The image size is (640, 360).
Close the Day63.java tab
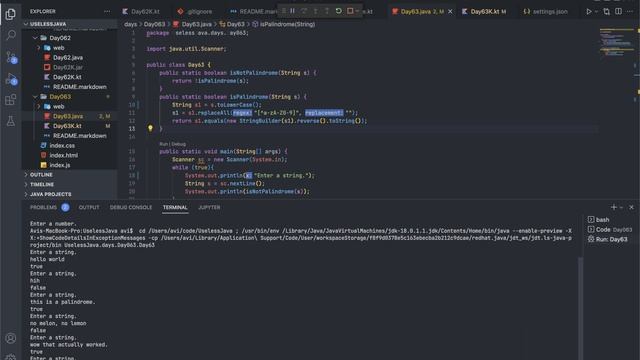click(450, 11)
